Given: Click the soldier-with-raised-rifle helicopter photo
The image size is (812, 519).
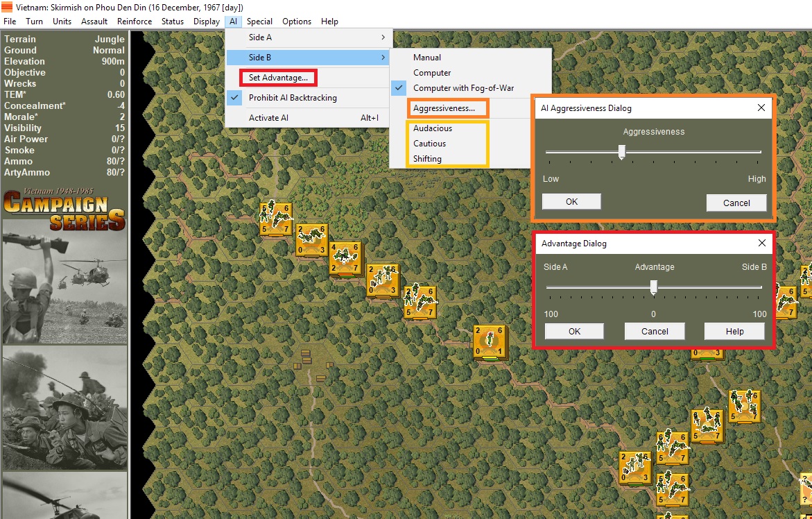Looking at the screenshot, I should [x=64, y=281].
